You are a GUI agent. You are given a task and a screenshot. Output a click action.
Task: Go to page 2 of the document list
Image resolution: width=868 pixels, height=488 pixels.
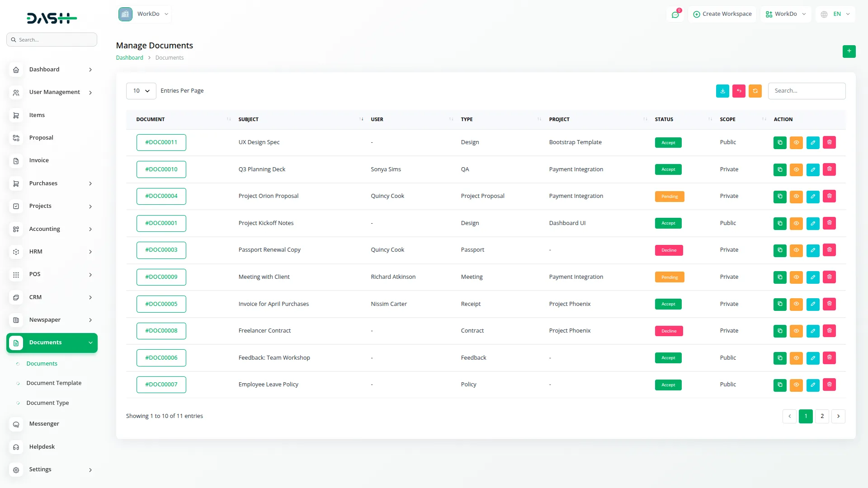coord(822,416)
